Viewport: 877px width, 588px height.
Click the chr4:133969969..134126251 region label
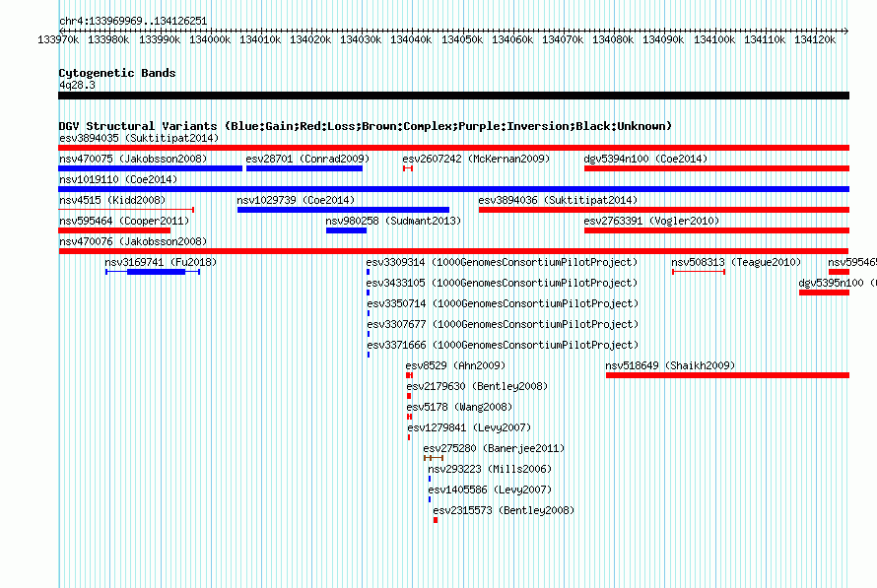tap(133, 22)
